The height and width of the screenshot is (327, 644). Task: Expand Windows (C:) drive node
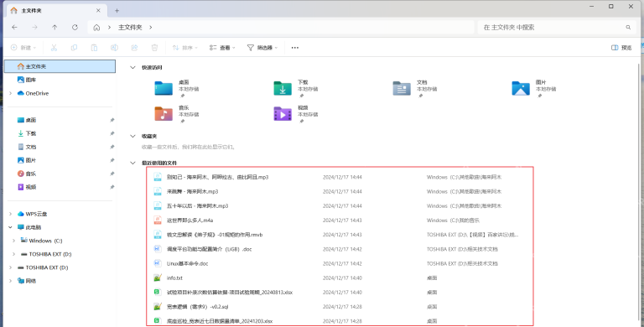click(14, 241)
